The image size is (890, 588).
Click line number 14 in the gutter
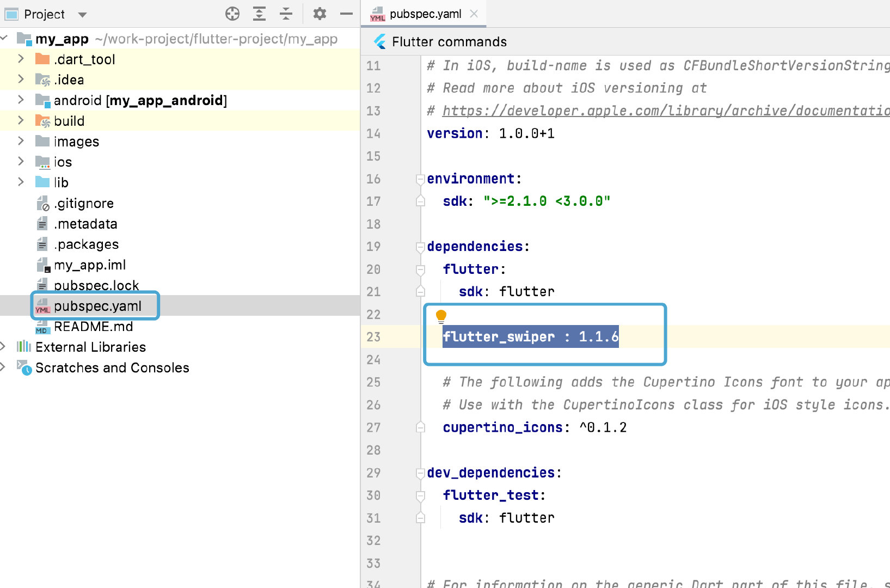coord(373,133)
